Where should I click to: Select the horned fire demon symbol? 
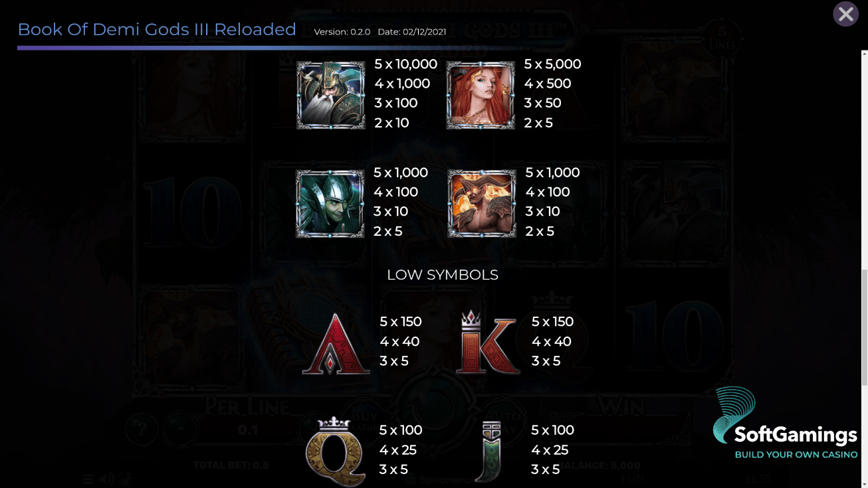pos(482,204)
